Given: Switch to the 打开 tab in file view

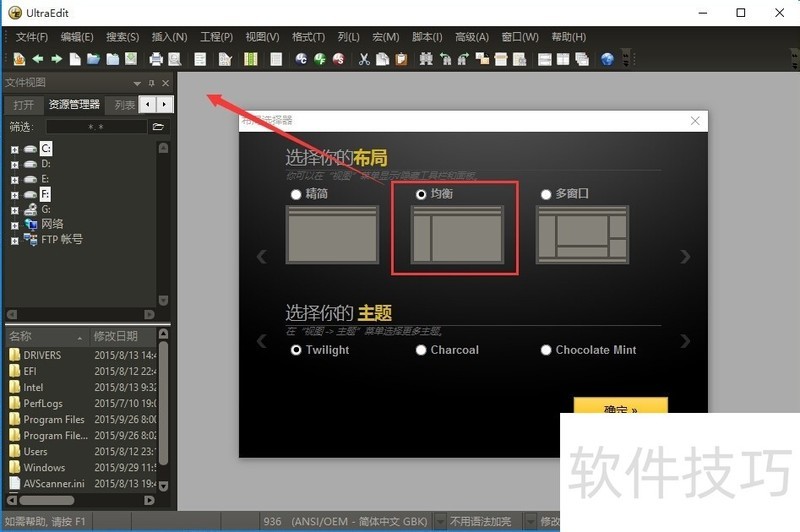Looking at the screenshot, I should point(23,105).
